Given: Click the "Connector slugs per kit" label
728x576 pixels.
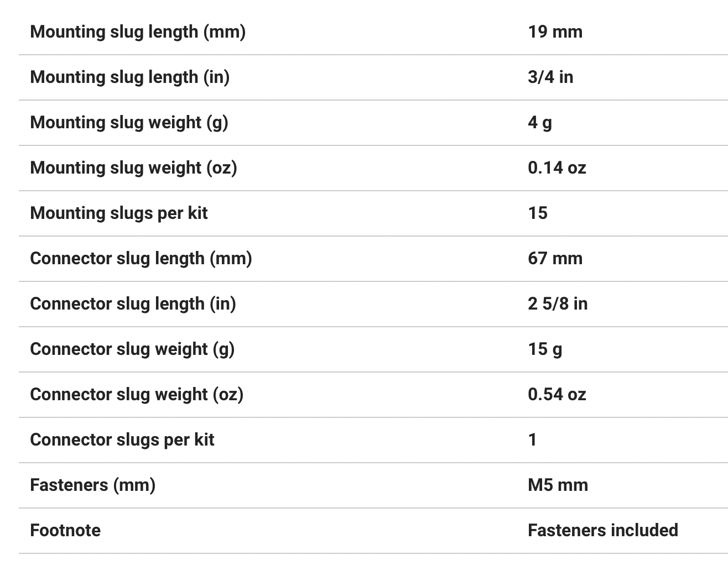Looking at the screenshot, I should point(122,439).
